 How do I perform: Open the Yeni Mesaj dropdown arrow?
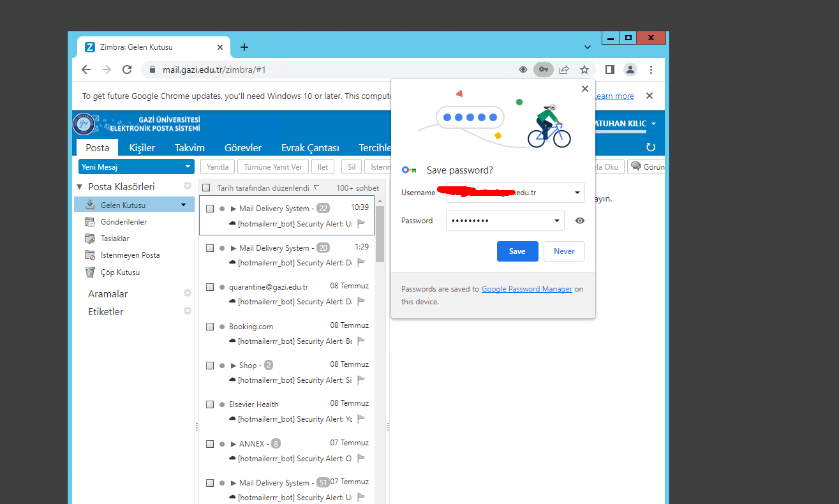188,167
